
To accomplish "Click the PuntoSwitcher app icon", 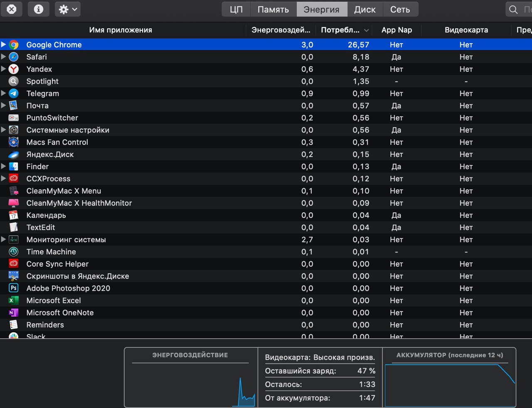I will pos(14,118).
